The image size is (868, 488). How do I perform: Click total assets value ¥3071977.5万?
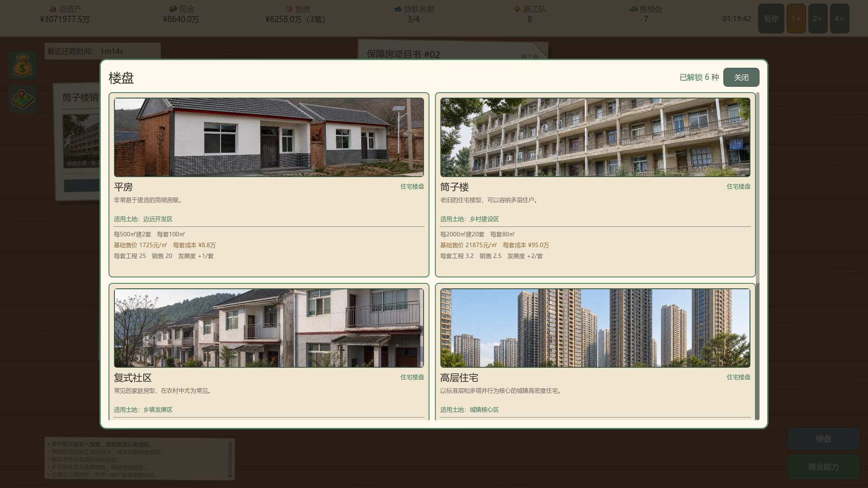[x=65, y=19]
